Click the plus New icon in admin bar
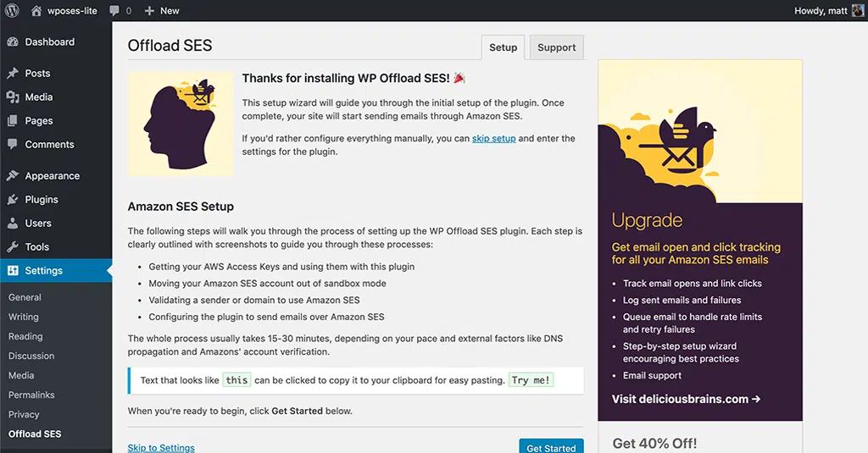 tap(149, 10)
